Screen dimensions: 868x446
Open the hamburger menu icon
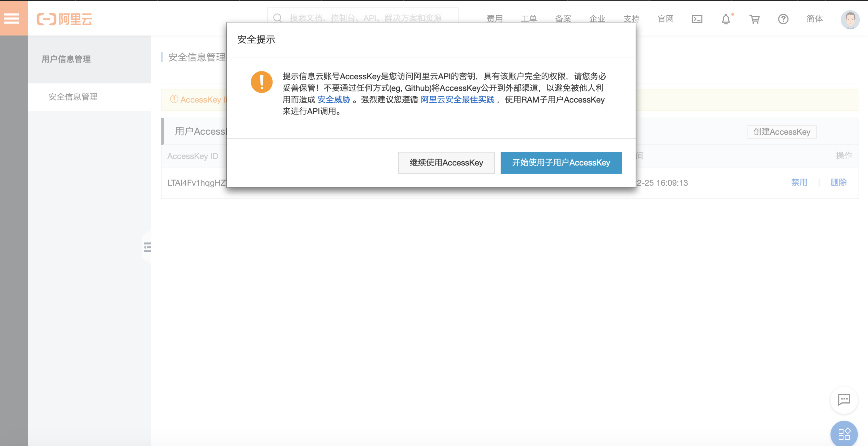pyautogui.click(x=11, y=19)
